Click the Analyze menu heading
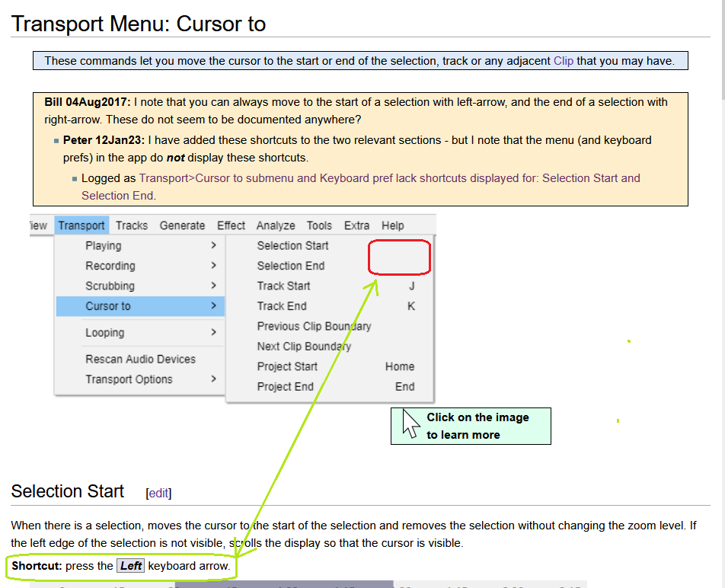Screen dimensions: 725x588 tap(276, 225)
